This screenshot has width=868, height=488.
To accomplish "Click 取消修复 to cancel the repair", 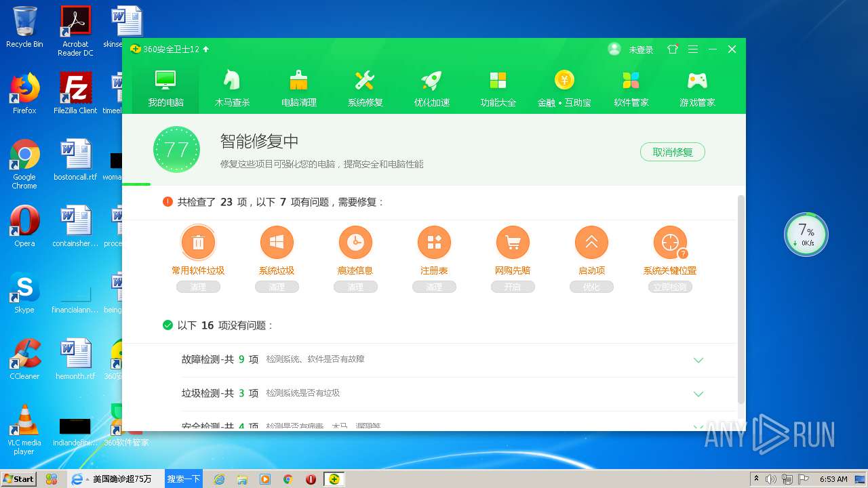I will [673, 152].
